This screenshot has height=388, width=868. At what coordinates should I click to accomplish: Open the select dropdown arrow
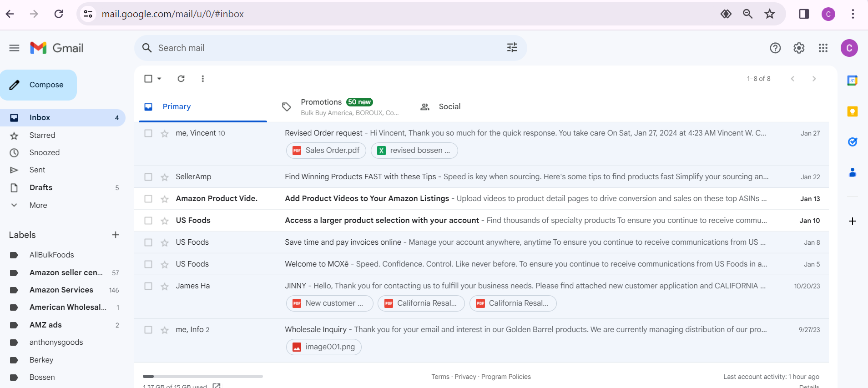(159, 79)
